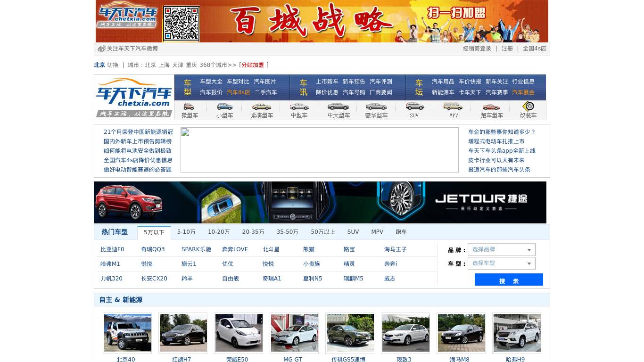Select the 10-20万 price tab
The image size is (644, 362).
(x=219, y=232)
